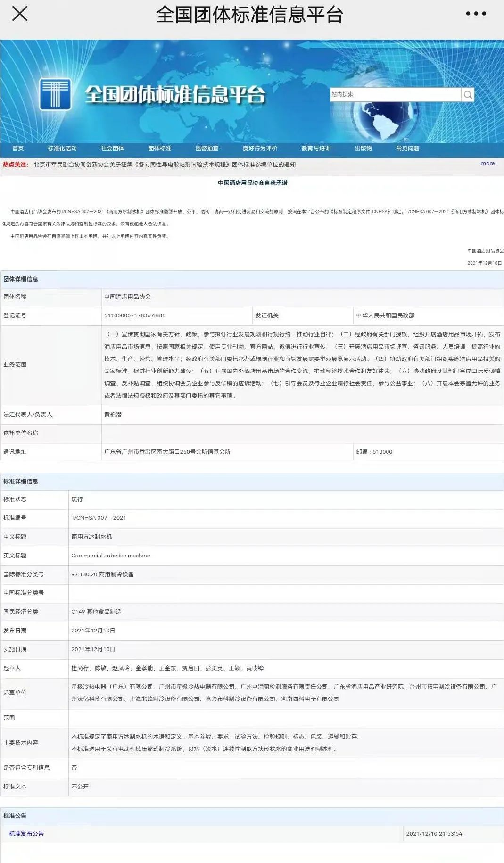Close the page with the X icon
The image size is (504, 863).
coord(19,14)
